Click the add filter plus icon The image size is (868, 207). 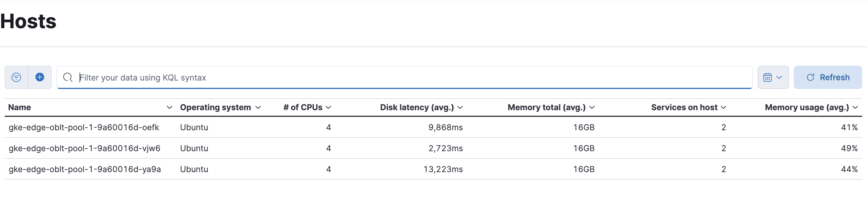39,77
